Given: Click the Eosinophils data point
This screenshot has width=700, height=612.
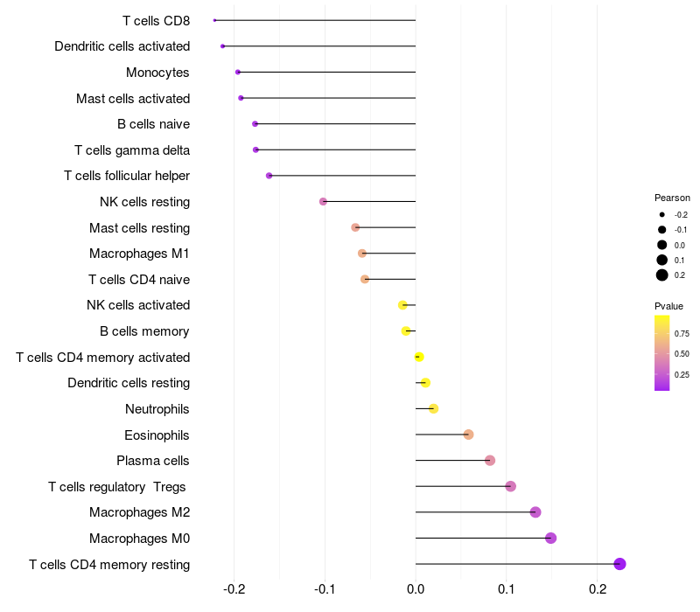Looking at the screenshot, I should click(x=468, y=435).
